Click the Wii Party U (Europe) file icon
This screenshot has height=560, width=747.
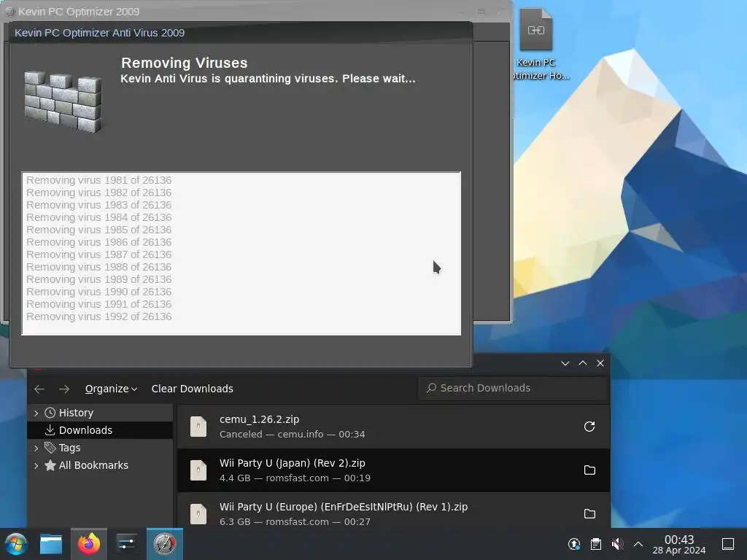coord(198,514)
